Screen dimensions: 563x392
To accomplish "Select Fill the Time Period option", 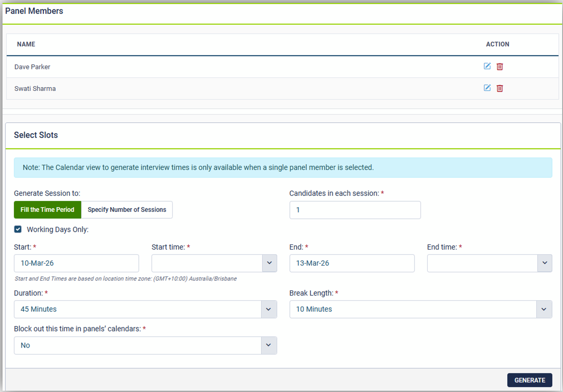I will coord(47,210).
